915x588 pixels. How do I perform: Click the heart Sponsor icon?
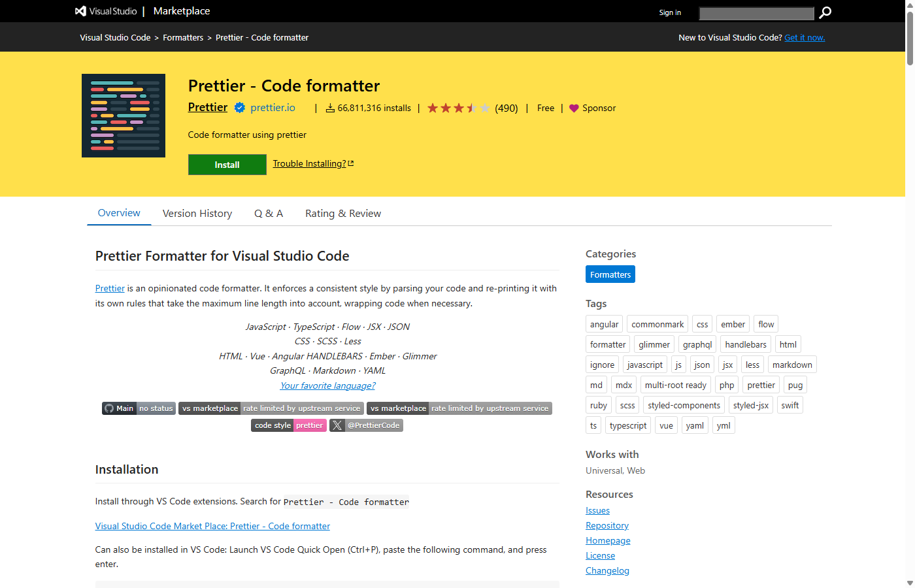click(574, 108)
